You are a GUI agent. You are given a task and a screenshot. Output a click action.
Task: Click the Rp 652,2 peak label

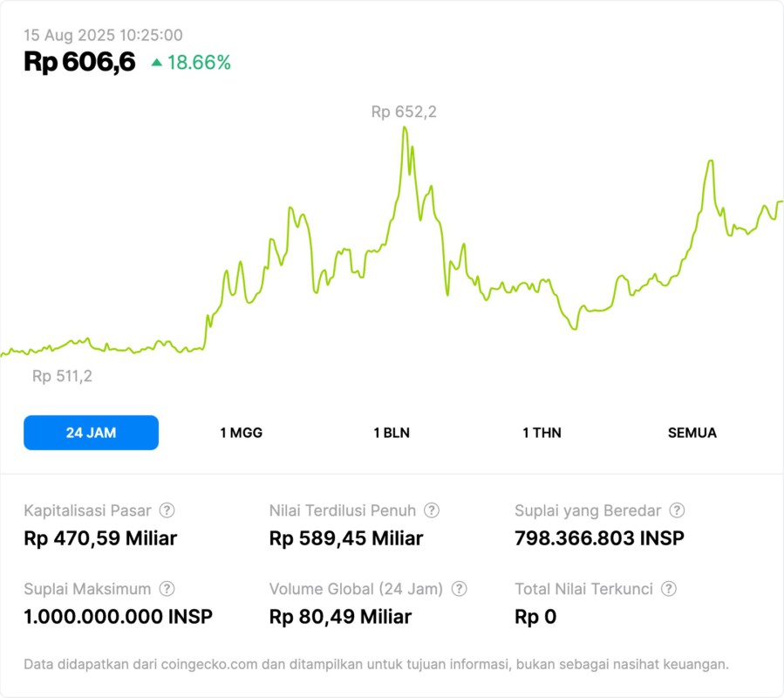pos(403,112)
